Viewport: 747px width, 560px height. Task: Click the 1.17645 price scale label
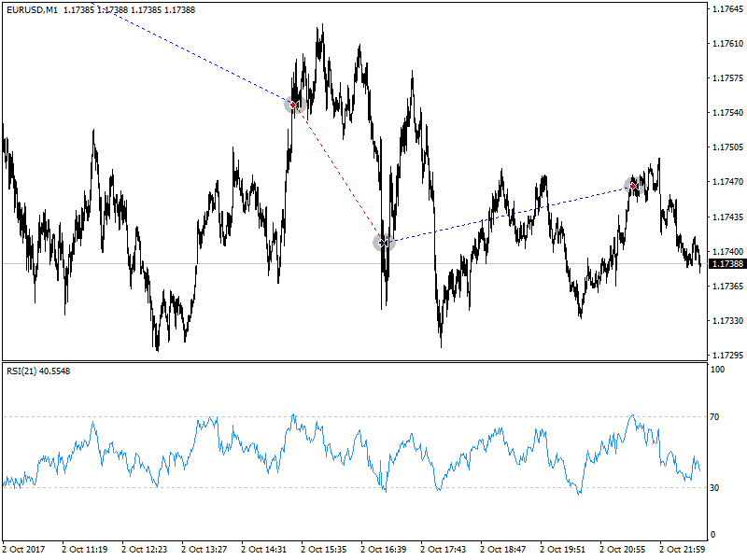point(727,9)
